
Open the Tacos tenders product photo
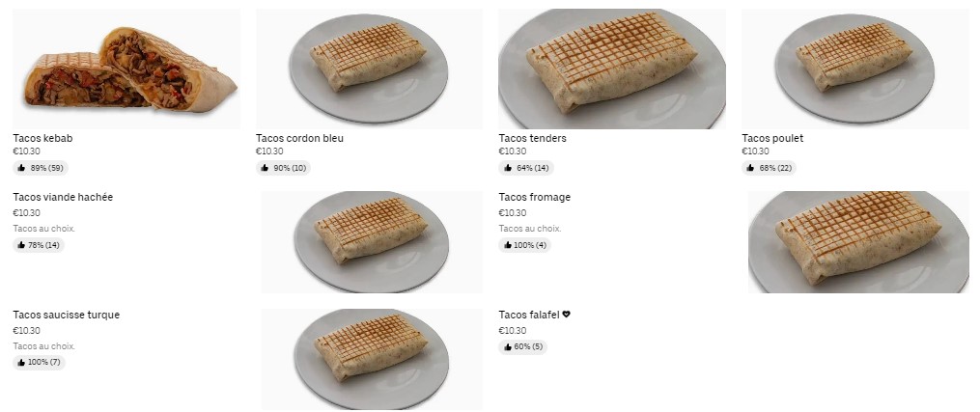point(611,69)
